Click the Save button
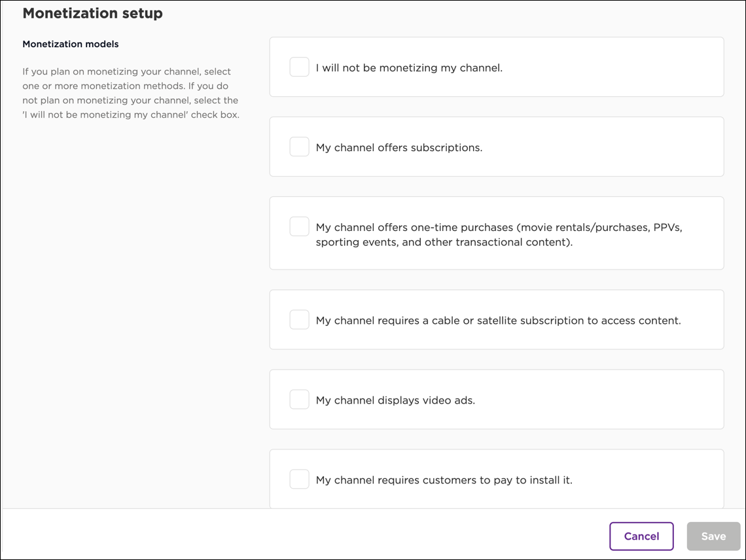746x560 pixels. pos(713,536)
